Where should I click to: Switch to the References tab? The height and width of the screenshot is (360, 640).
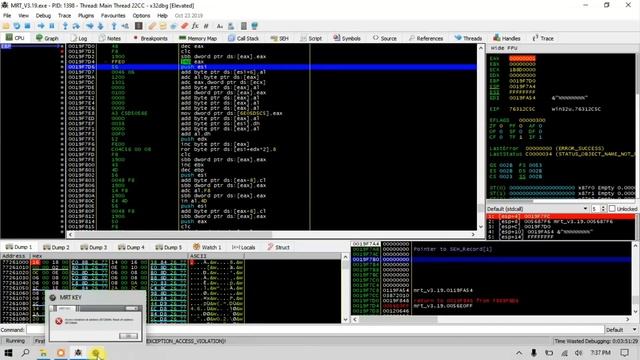click(426, 38)
